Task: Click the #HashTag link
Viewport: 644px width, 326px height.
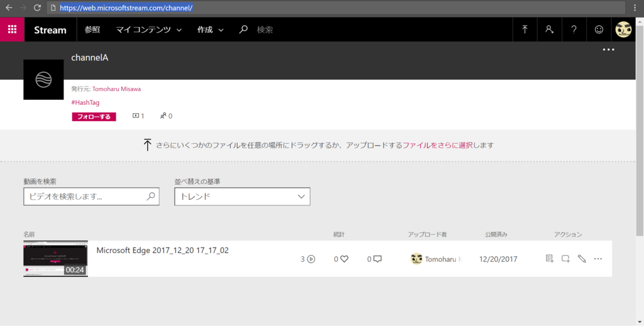Action: pos(85,102)
